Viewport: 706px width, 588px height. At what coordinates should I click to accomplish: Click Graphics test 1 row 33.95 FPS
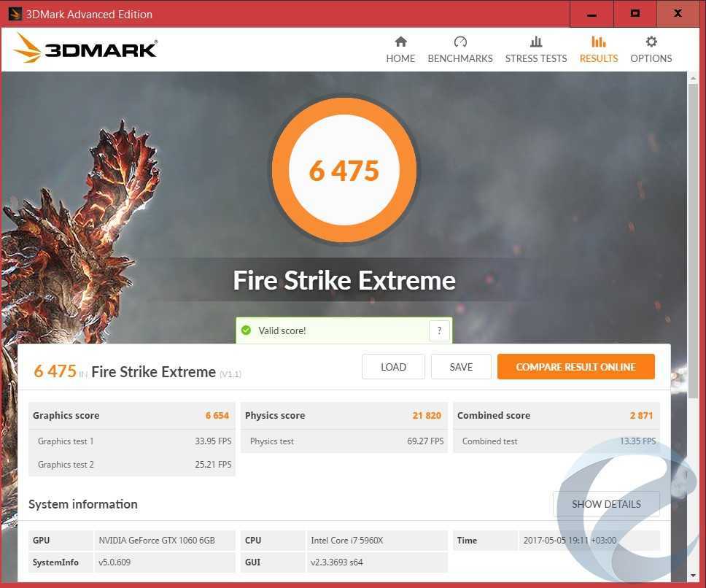click(132, 441)
